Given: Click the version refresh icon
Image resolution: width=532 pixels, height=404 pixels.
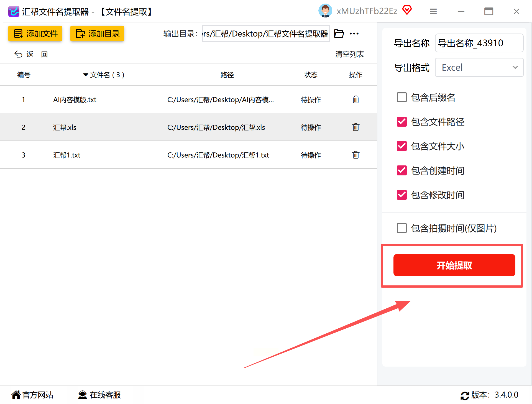Looking at the screenshot, I should tap(465, 395).
